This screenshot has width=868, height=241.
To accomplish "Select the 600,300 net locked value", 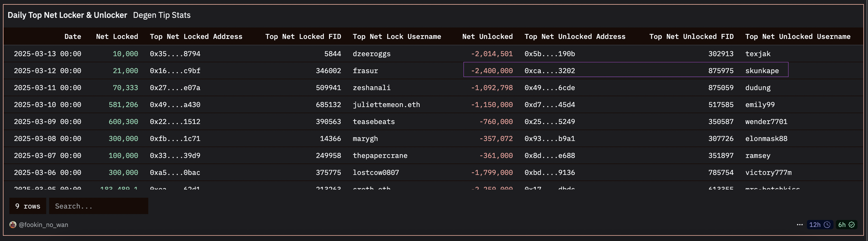I will pos(123,122).
